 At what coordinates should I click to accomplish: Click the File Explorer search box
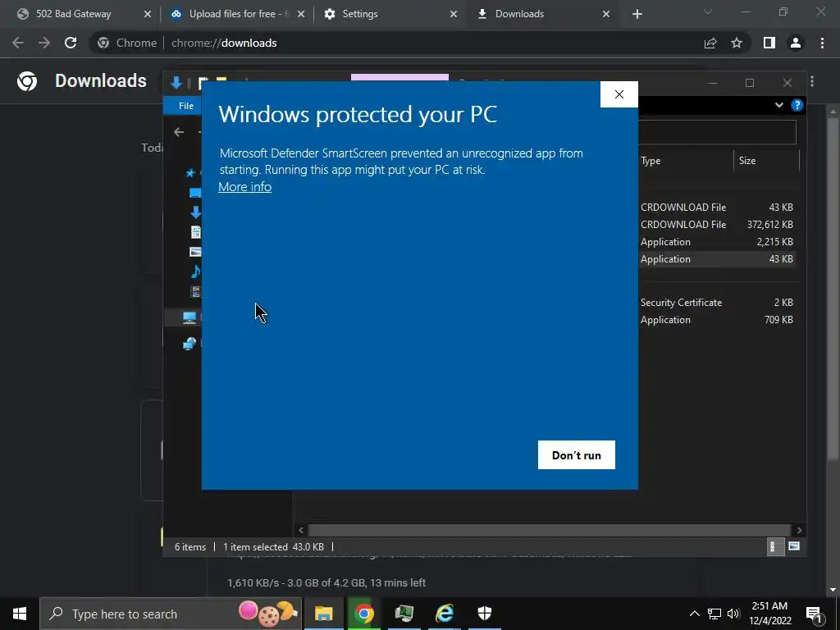coord(717,132)
